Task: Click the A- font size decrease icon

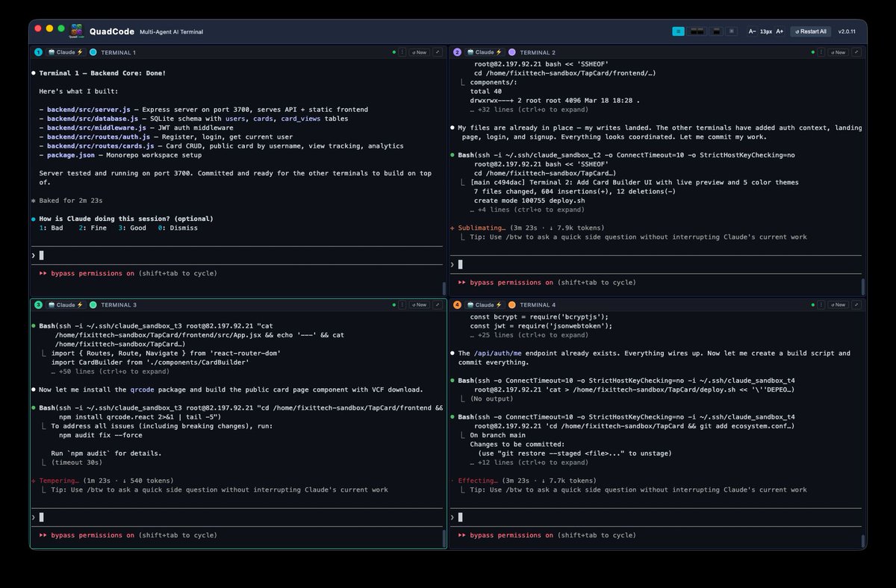Action: [x=753, y=31]
